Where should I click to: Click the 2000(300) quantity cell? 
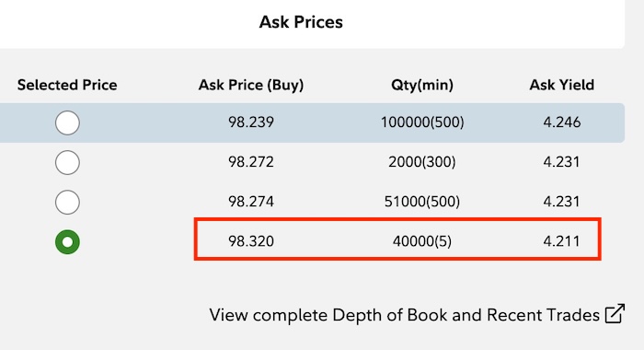[422, 162]
